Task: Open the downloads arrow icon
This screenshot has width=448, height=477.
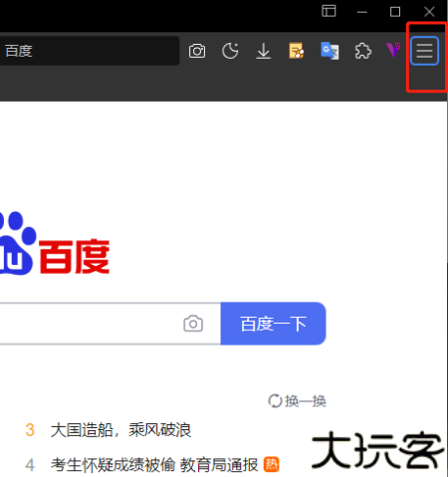Action: [264, 51]
